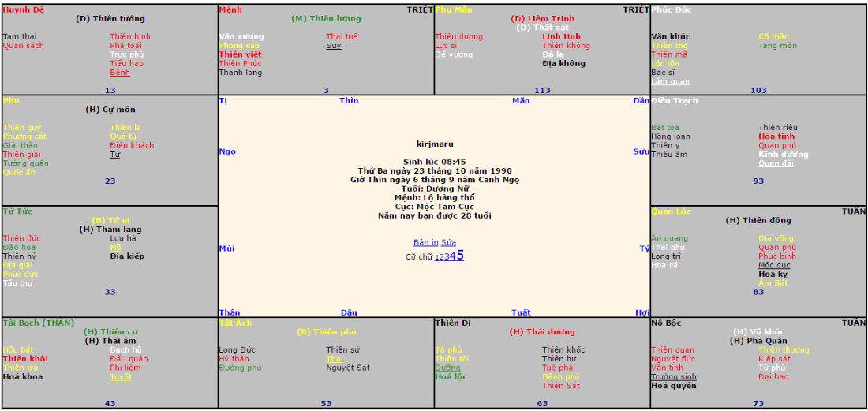Click underlined 'Mộ' in Tử Tức palace
Screen dimensions: 868x411
[115, 247]
